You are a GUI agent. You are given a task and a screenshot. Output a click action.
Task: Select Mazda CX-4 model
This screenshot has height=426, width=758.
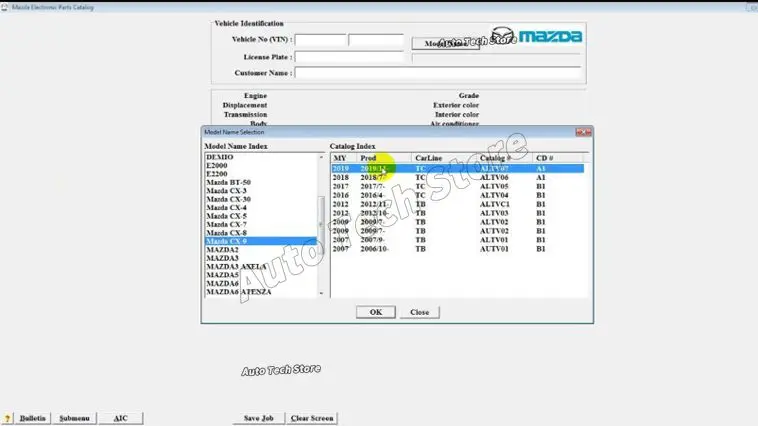pos(226,207)
